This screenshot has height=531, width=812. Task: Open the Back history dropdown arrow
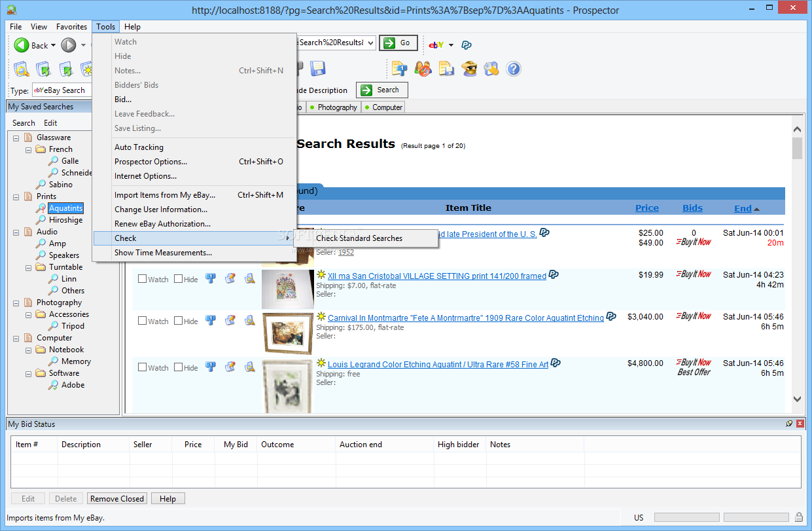[x=54, y=45]
